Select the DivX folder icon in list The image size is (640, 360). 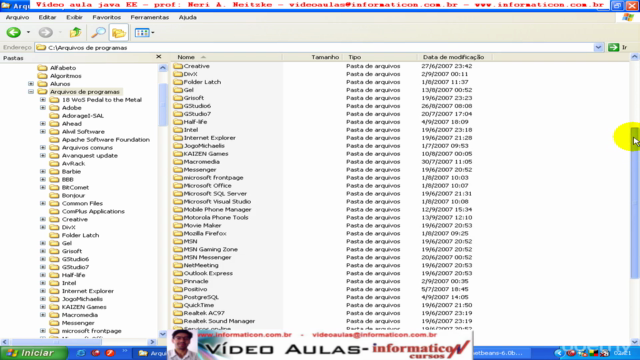(x=178, y=74)
